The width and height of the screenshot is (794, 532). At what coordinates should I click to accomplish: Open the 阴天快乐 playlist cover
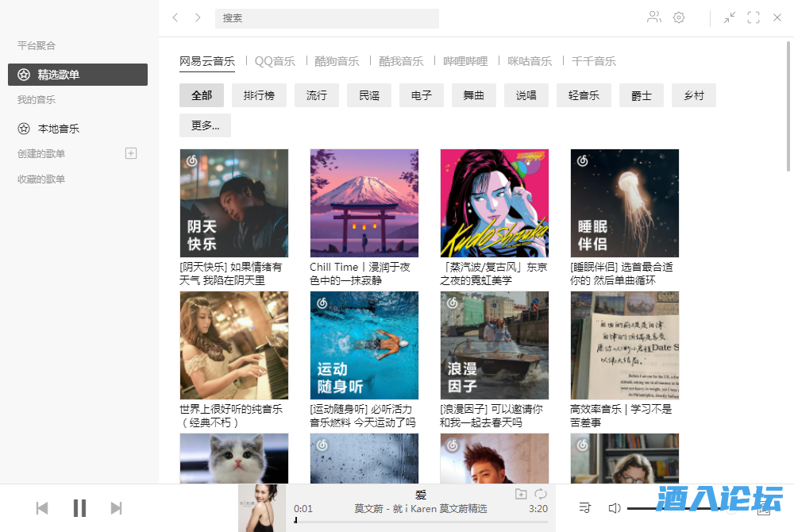pyautogui.click(x=234, y=203)
